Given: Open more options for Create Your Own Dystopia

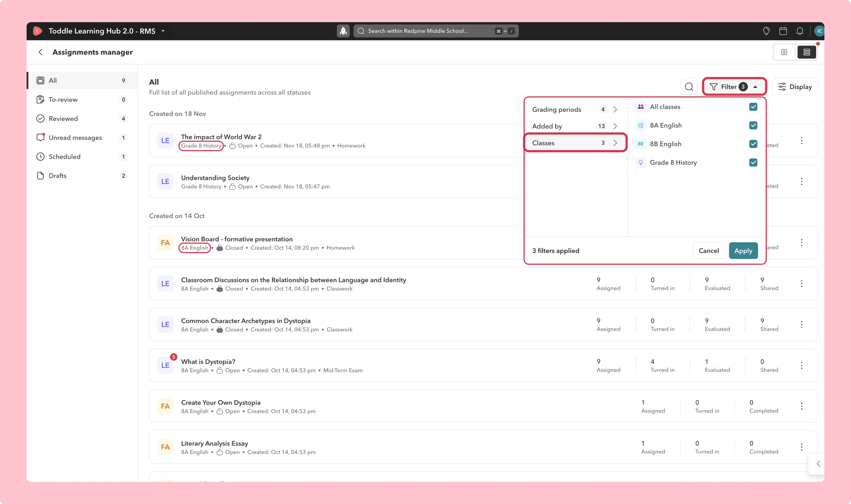Looking at the screenshot, I should coord(802,406).
